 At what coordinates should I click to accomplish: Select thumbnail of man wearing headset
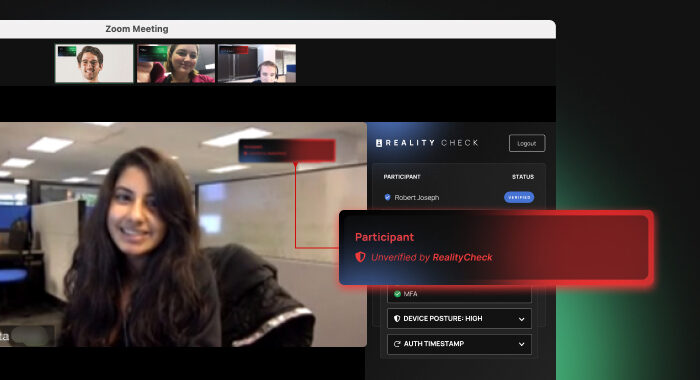pos(257,63)
